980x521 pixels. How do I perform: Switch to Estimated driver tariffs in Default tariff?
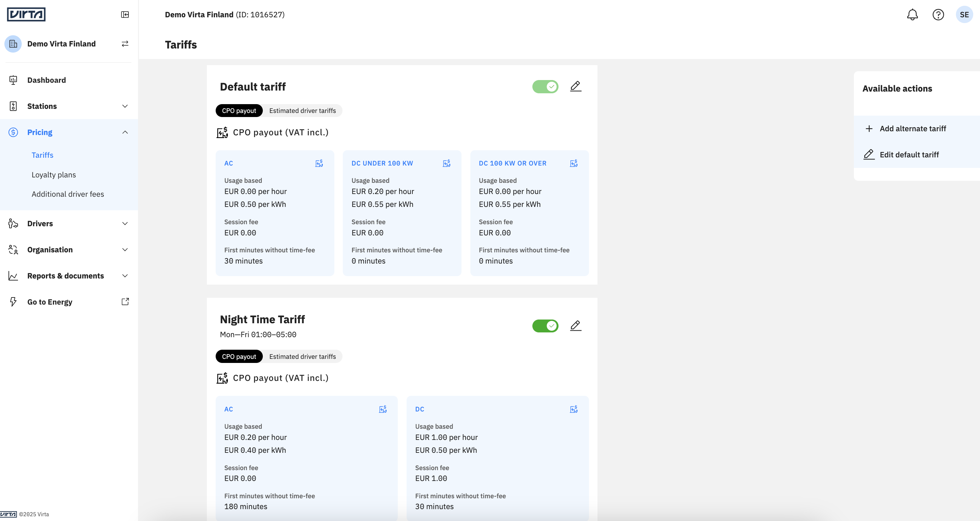(x=302, y=111)
